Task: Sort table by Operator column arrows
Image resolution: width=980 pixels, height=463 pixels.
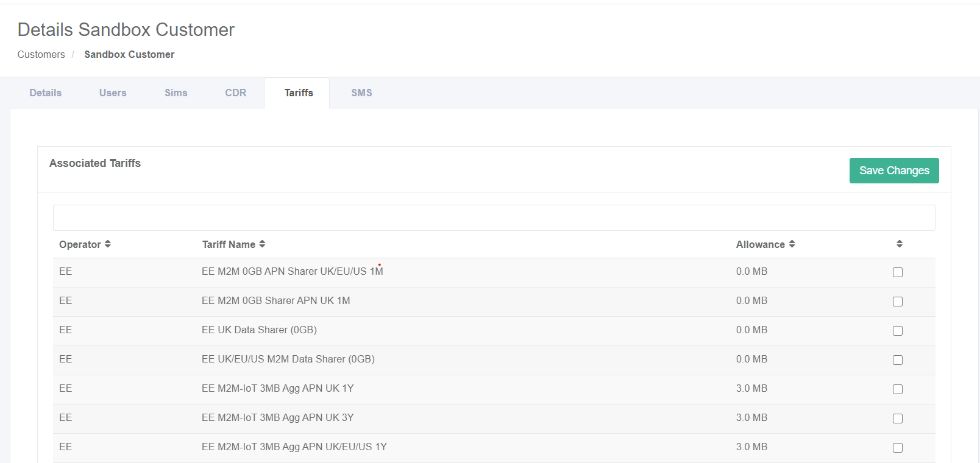Action: pos(107,244)
